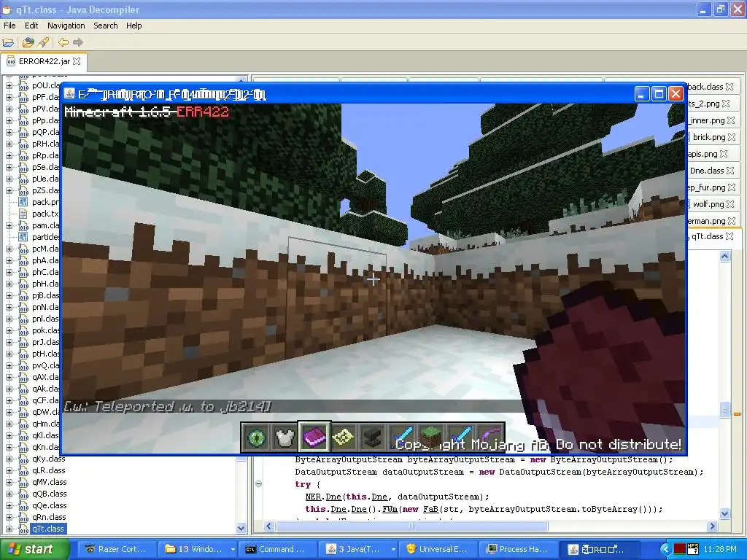This screenshot has width=747, height=560.
Task: Go forward with the right arrow toolbar icon
Action: tap(78, 42)
